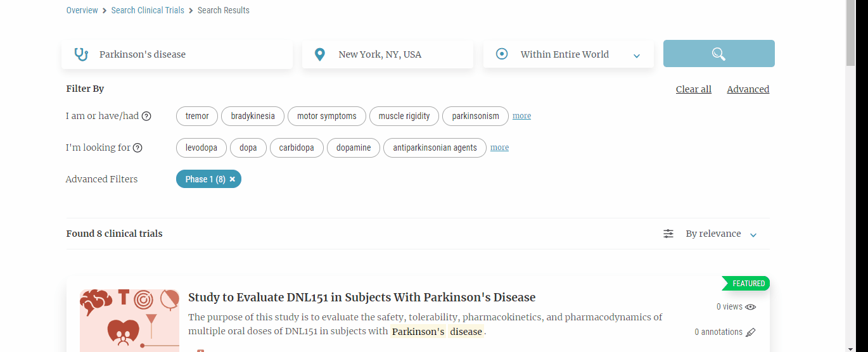Click the 'Clear all' filters link
The width and height of the screenshot is (868, 352).
693,89
